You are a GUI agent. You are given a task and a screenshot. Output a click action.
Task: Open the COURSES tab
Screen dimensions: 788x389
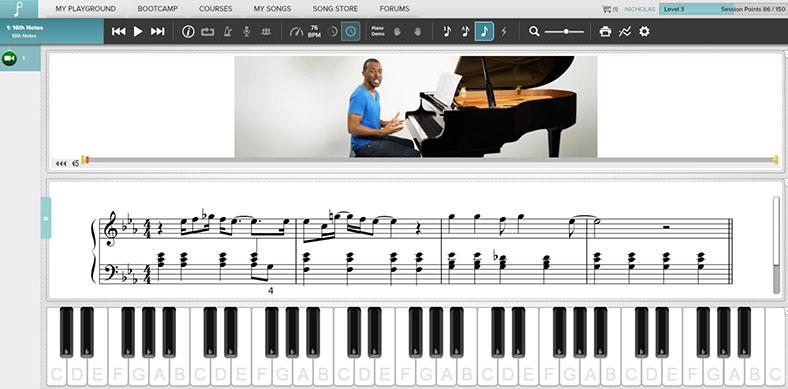pos(215,9)
